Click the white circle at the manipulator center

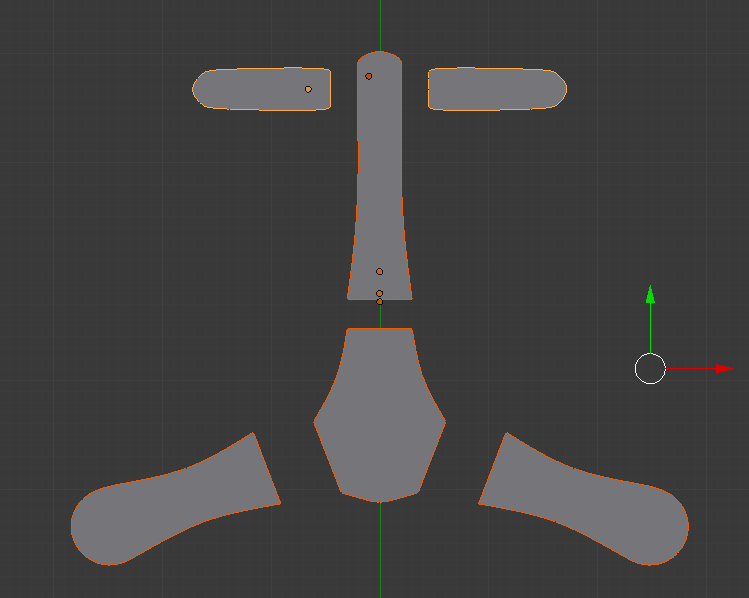pos(650,369)
